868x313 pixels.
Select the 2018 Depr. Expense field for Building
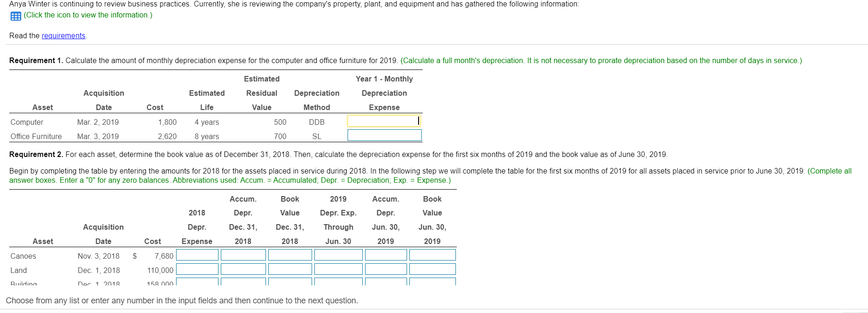[x=197, y=282]
